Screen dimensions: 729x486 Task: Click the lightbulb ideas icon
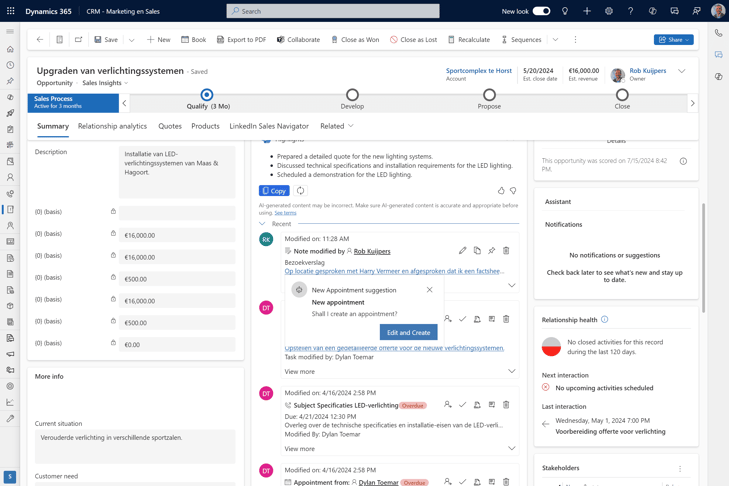pyautogui.click(x=565, y=11)
